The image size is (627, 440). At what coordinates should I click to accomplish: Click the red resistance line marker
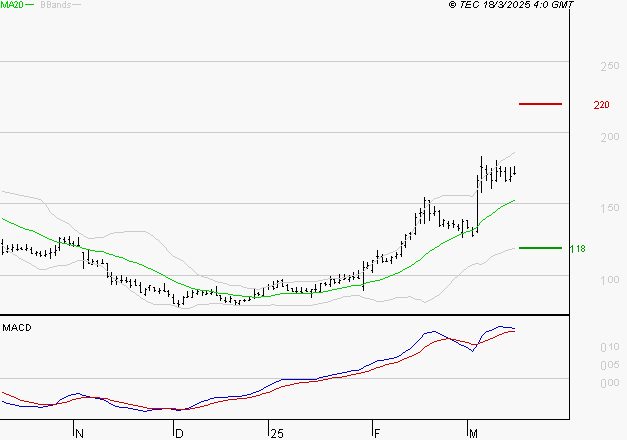540,103
